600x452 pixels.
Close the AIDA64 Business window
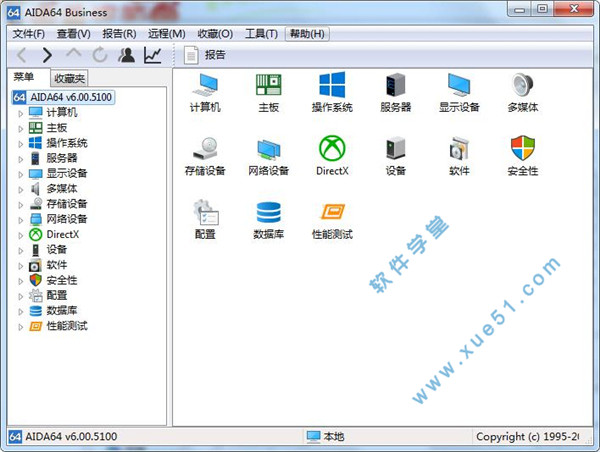(x=574, y=9)
